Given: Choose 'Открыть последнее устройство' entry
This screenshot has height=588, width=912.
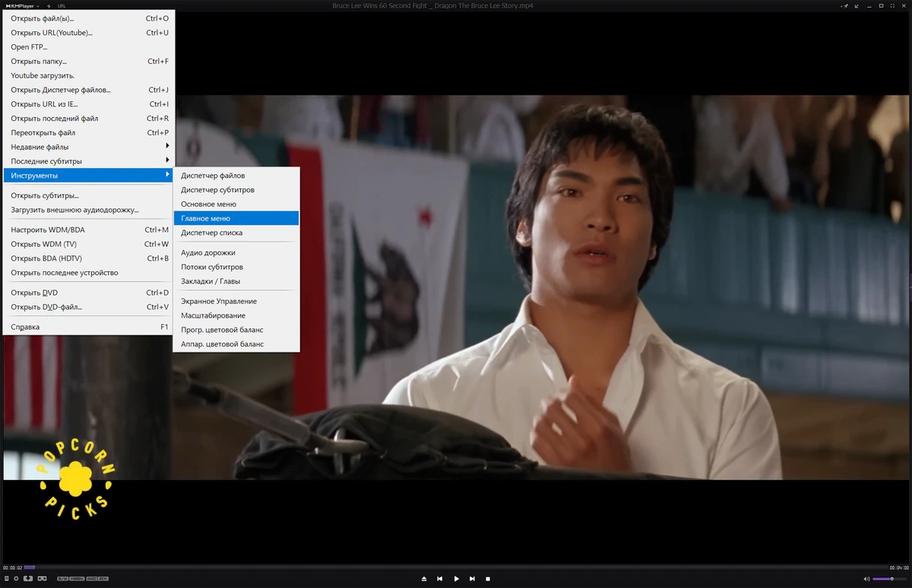Looking at the screenshot, I should [88, 273].
